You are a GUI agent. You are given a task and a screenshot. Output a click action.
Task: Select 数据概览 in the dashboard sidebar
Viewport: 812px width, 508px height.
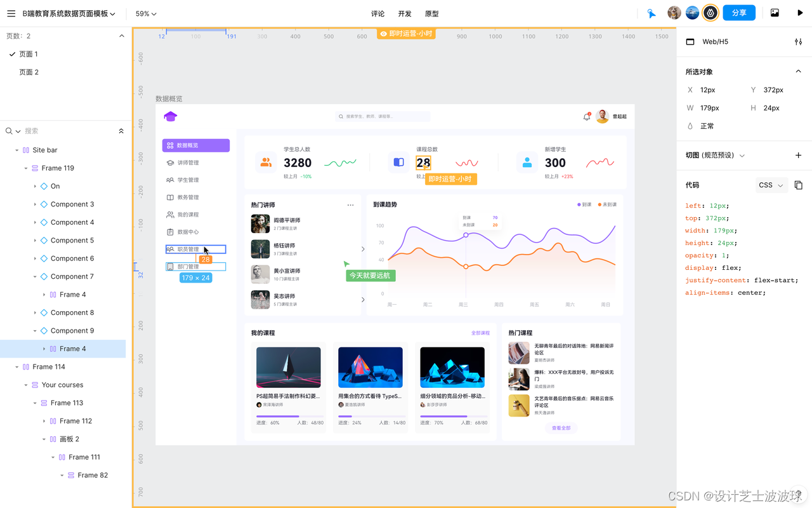tap(196, 145)
